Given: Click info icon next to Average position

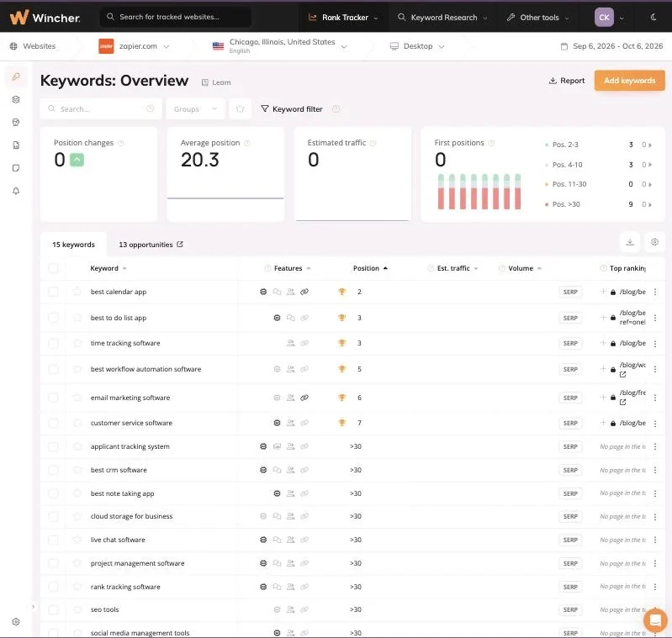Looking at the screenshot, I should [247, 143].
